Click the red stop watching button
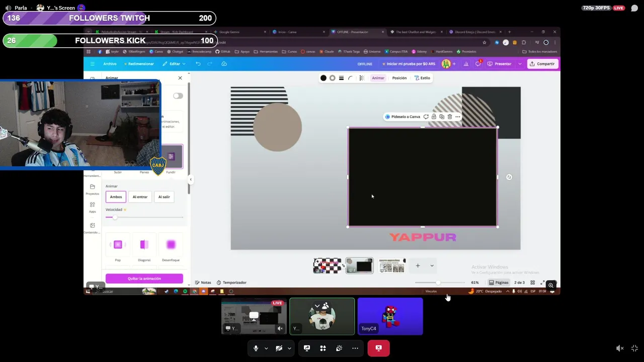The width and height of the screenshot is (644, 362). pos(378,348)
